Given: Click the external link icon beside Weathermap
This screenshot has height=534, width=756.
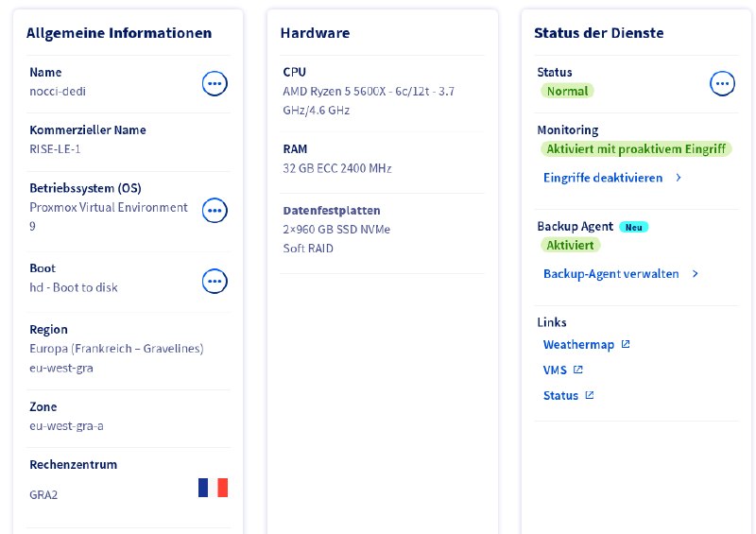Looking at the screenshot, I should pos(626,344).
